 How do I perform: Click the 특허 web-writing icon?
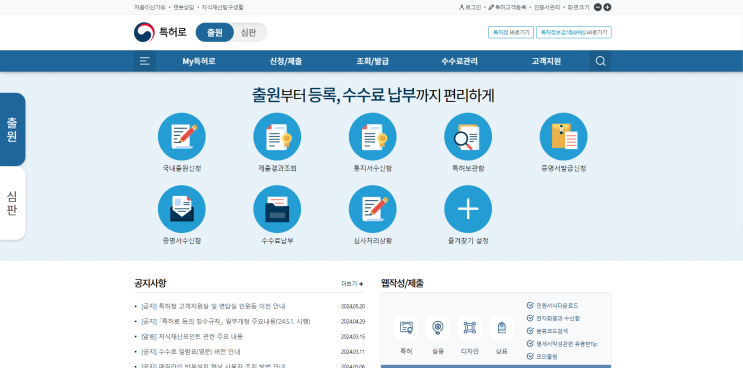coord(406,327)
